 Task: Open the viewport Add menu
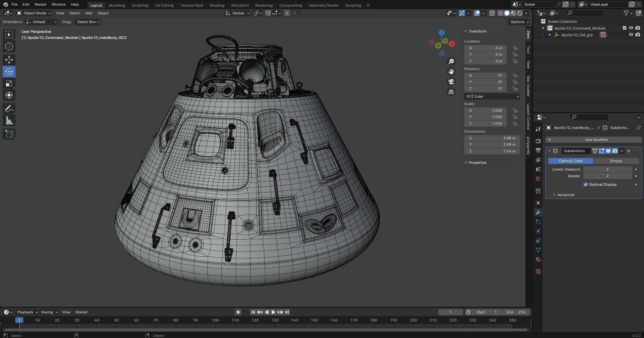coord(89,13)
